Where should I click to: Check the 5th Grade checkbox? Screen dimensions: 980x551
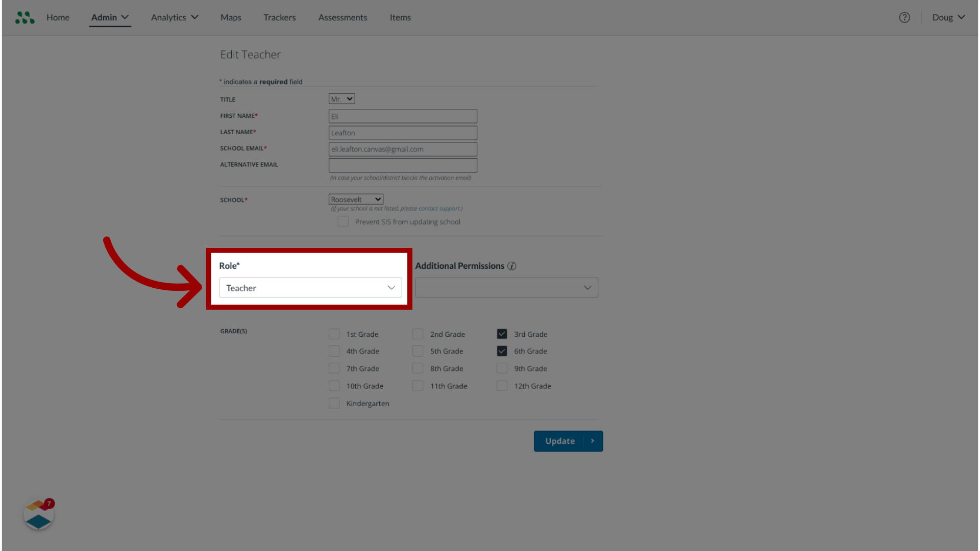(418, 351)
